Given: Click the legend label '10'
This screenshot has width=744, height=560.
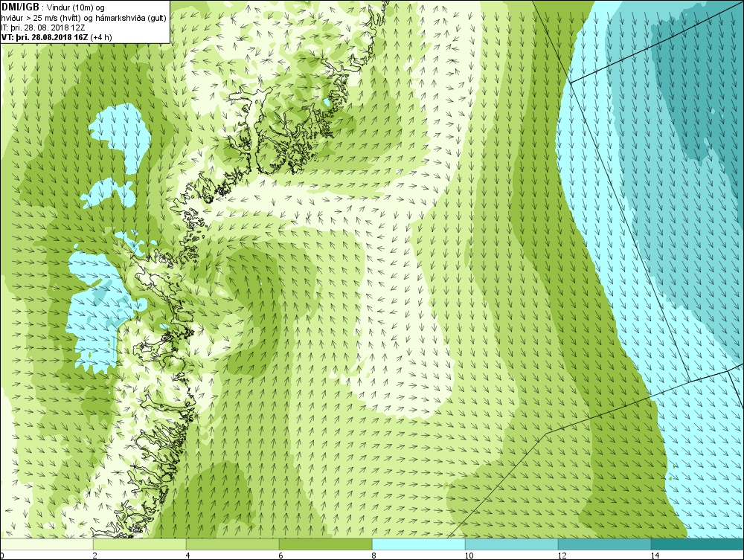Looking at the screenshot, I should point(469,556).
